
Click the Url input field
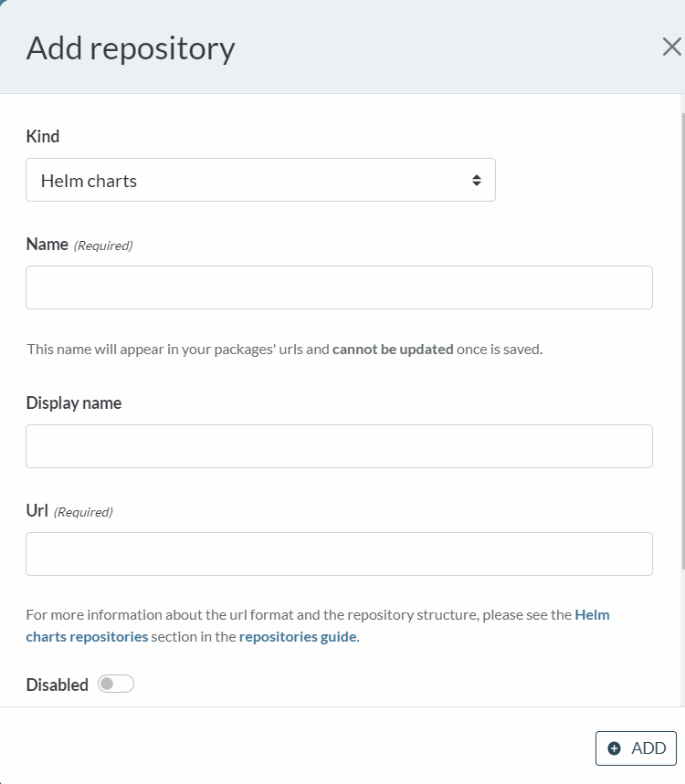tap(339, 554)
